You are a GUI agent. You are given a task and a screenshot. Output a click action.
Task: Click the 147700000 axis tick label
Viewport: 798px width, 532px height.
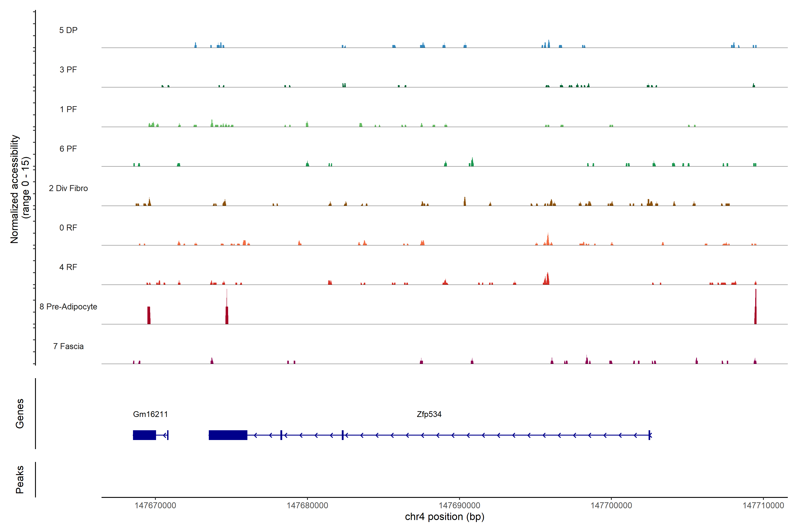coord(611,505)
